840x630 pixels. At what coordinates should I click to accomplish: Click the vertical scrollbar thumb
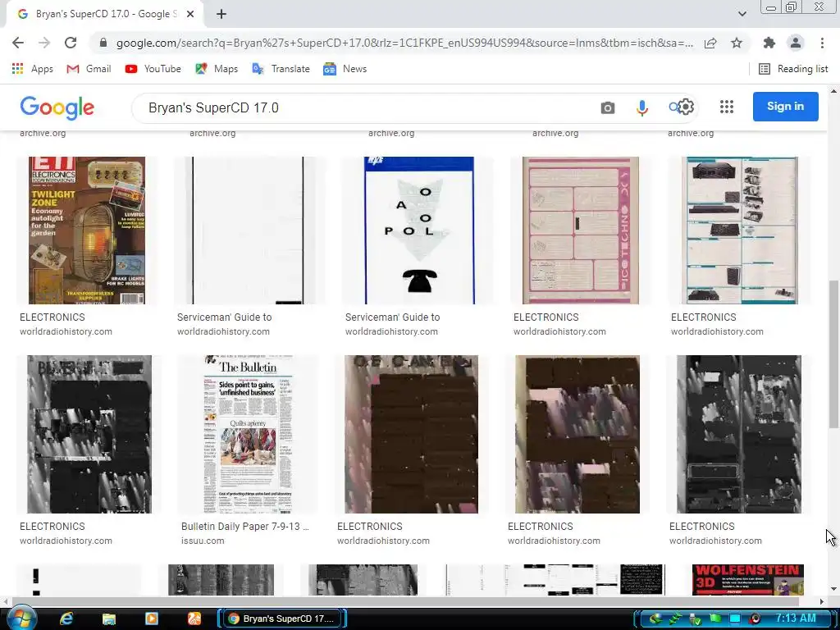coord(833,354)
